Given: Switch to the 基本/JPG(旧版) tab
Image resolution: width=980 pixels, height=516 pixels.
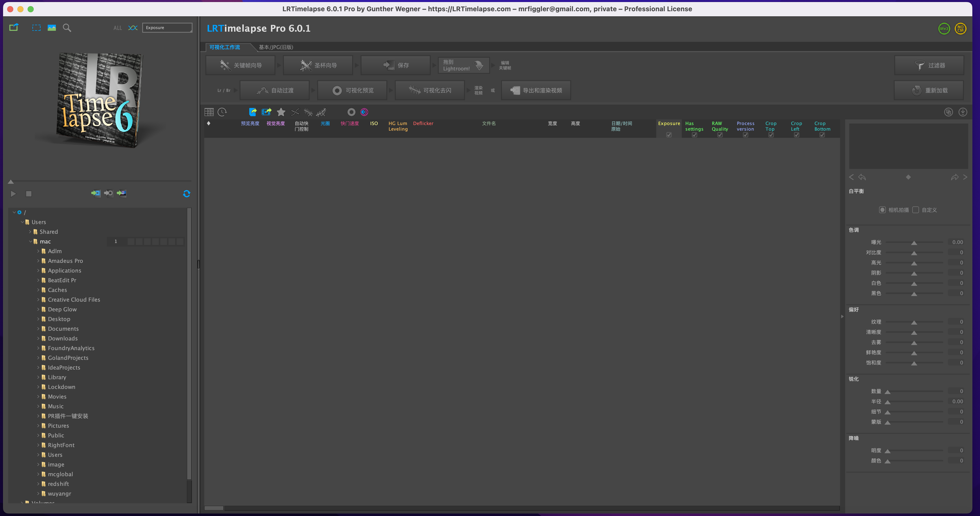Looking at the screenshot, I should click(276, 47).
